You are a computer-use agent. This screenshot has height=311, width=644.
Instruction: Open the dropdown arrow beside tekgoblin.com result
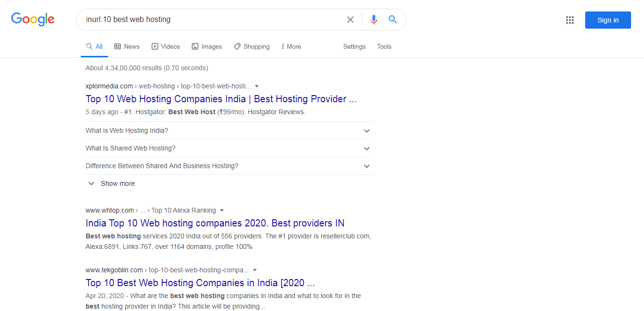click(x=254, y=270)
